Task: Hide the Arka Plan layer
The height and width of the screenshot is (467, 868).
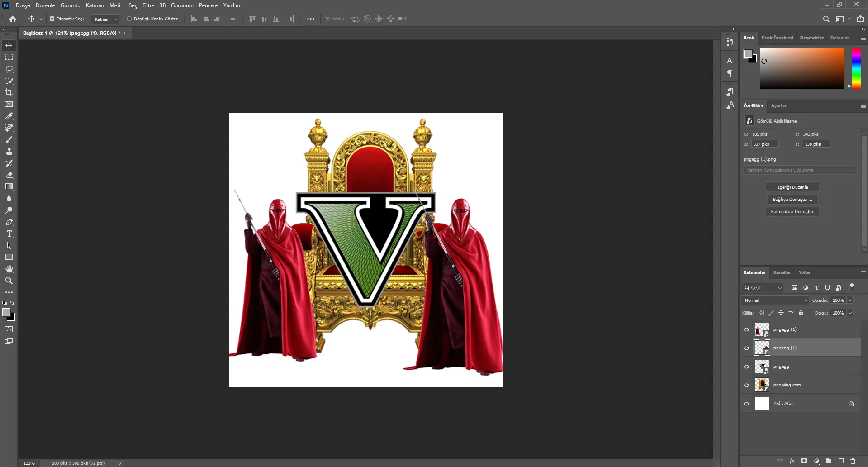Action: click(x=746, y=404)
